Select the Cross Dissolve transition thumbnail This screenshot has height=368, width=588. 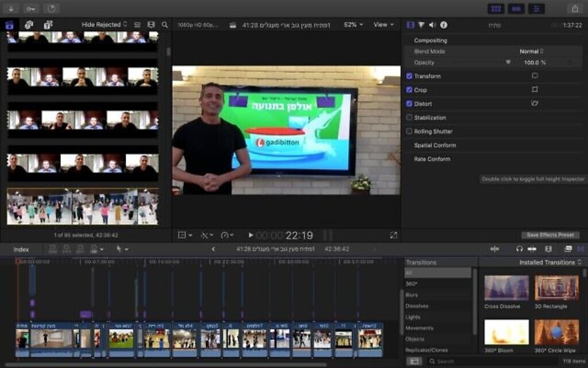pyautogui.click(x=506, y=288)
